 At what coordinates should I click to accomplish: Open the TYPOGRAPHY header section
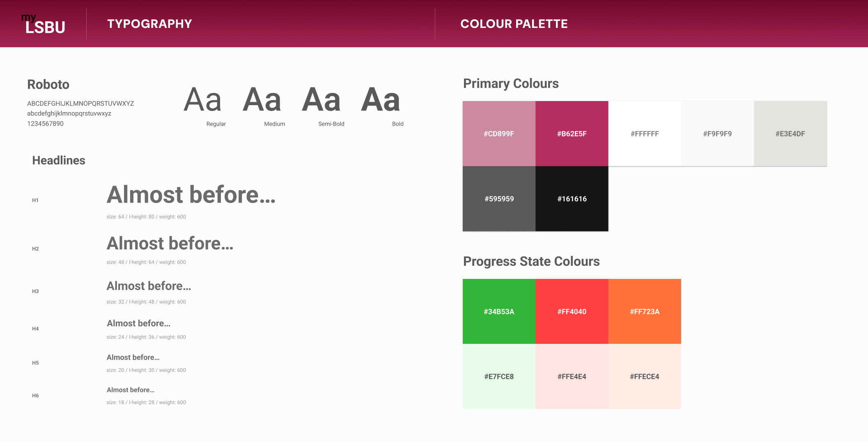[149, 24]
